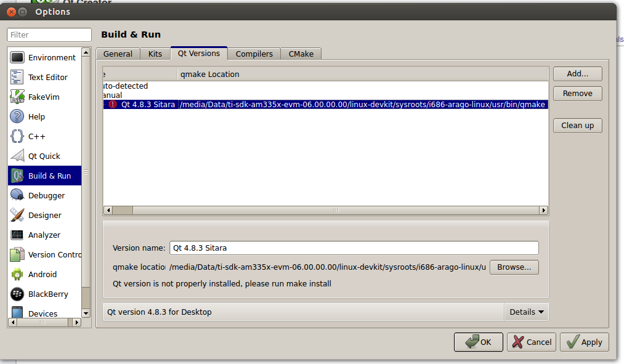Browse for the qmake location
Image resolution: width=624 pixels, height=364 pixels.
[x=514, y=267]
